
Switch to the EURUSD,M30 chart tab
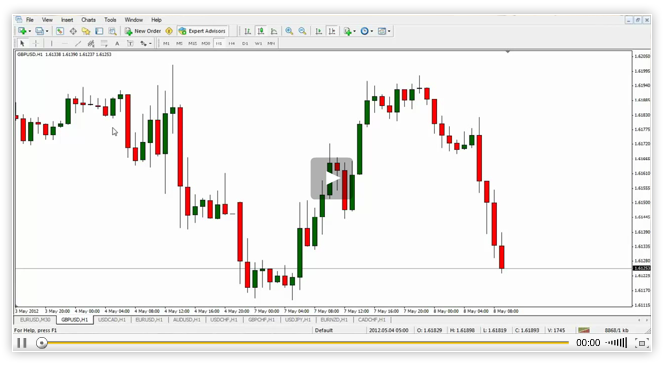coord(35,320)
